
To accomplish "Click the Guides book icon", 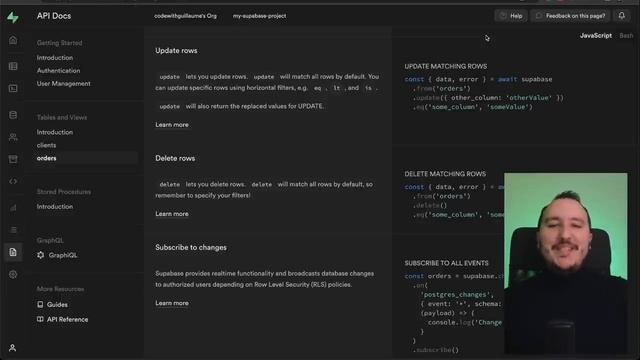I will (x=40, y=304).
